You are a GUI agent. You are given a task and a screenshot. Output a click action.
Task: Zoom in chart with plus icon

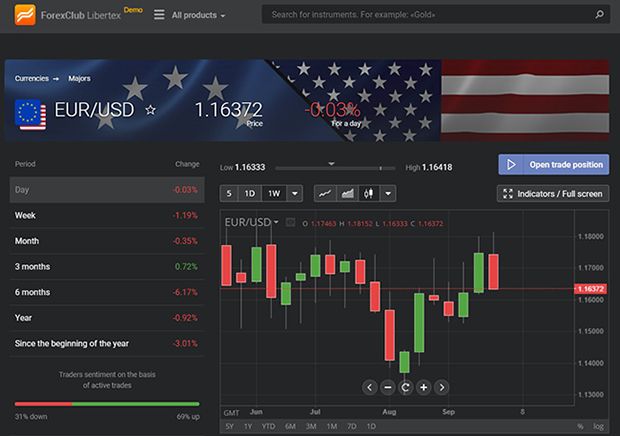click(424, 387)
